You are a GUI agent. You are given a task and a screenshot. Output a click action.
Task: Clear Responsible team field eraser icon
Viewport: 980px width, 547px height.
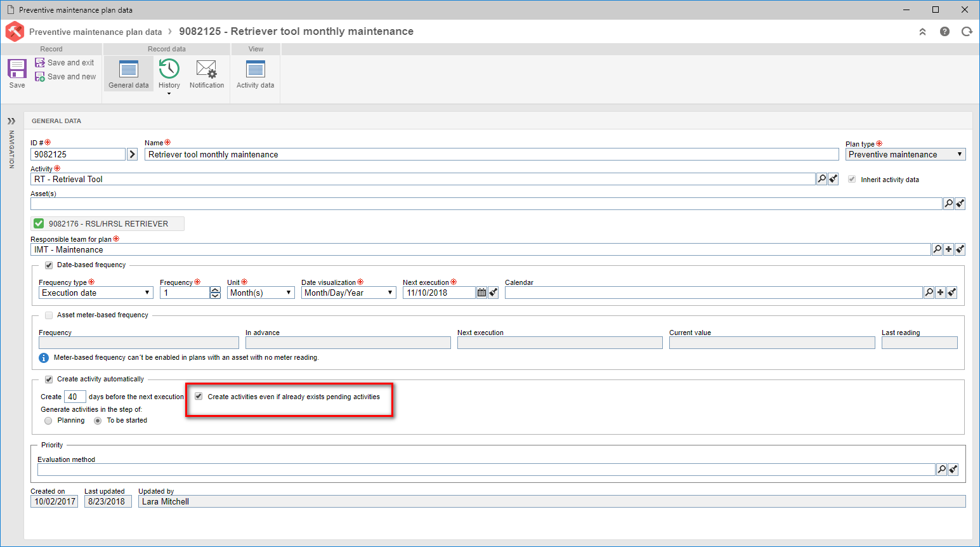[960, 249]
